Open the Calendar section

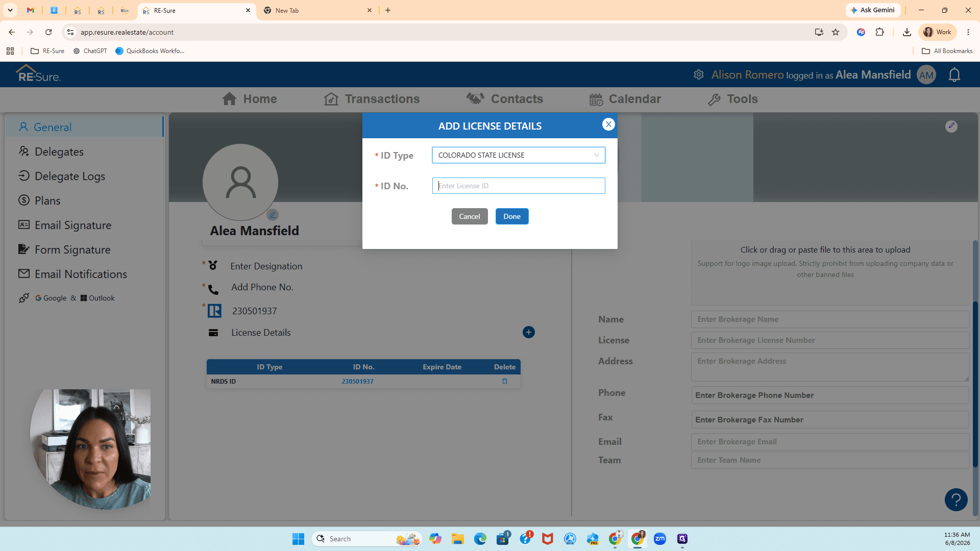[625, 99]
